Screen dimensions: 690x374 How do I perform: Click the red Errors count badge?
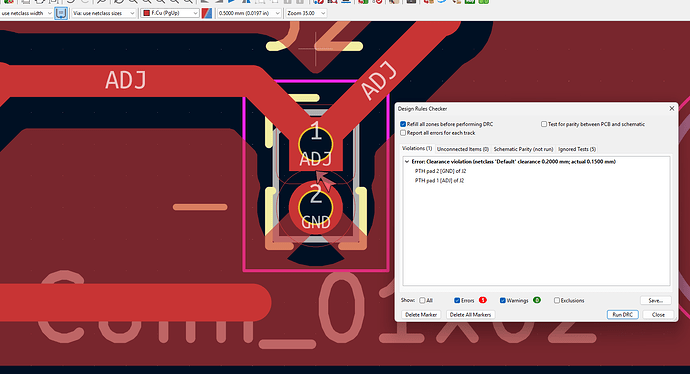click(483, 300)
